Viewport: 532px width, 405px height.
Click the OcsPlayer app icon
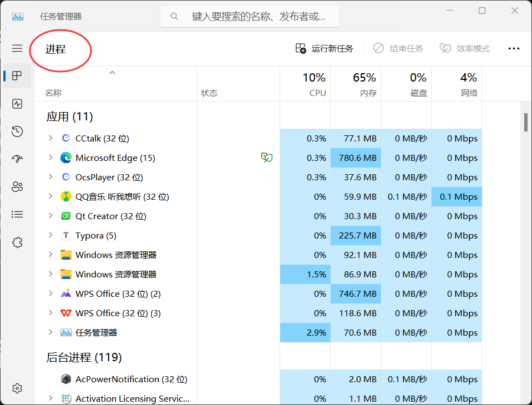pyautogui.click(x=66, y=177)
